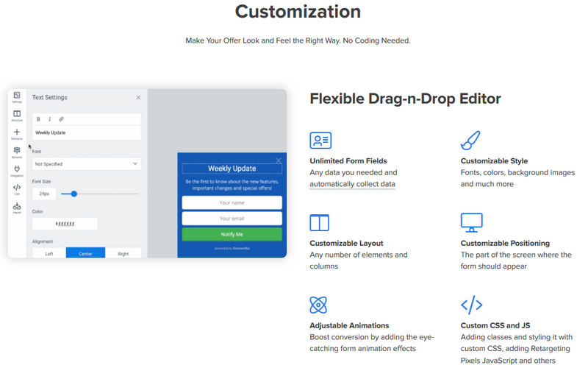The image size is (588, 368).
Task: Click the popup description 'Be the first to know' text
Action: coord(232,185)
